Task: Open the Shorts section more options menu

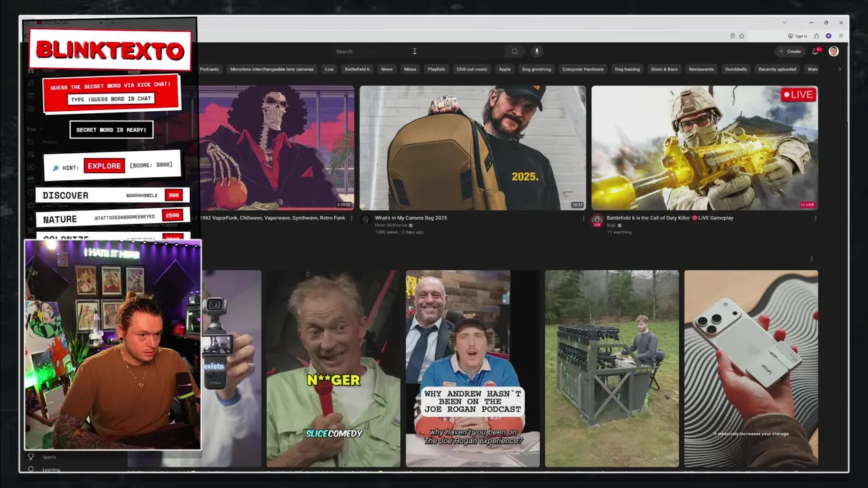Action: tap(811, 259)
